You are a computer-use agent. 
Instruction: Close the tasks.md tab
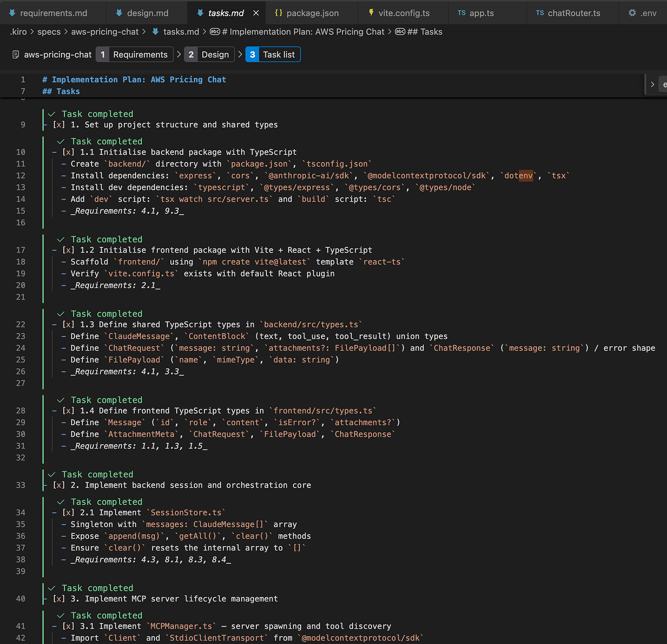tap(256, 13)
